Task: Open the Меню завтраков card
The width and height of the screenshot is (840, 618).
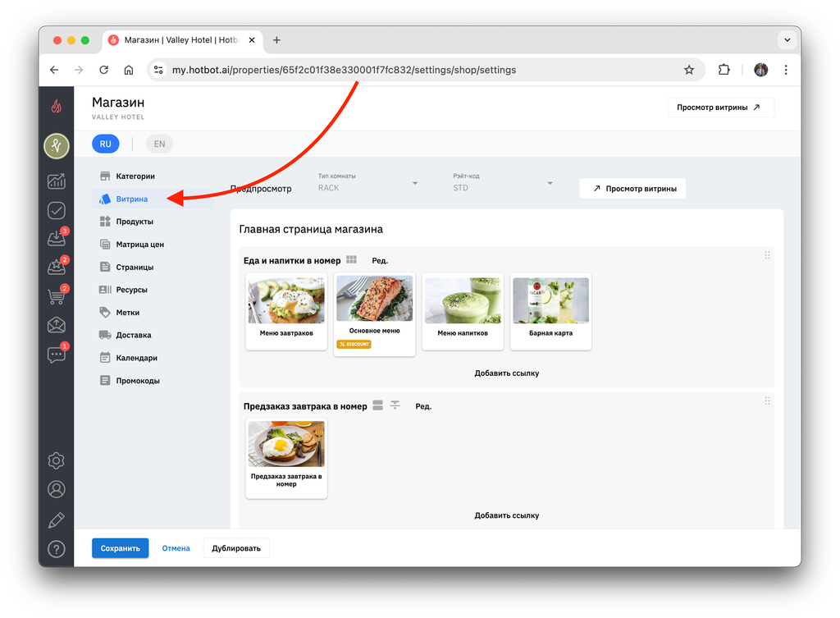Action: [286, 311]
